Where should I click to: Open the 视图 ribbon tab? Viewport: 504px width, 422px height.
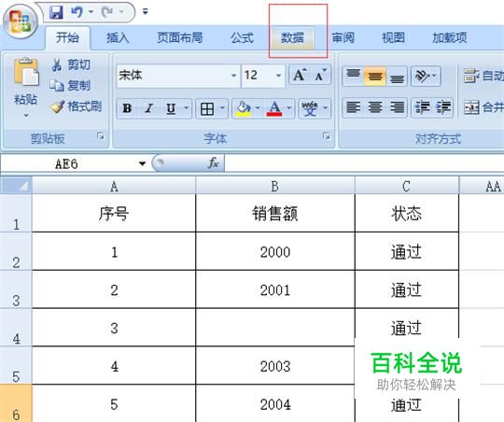point(393,38)
